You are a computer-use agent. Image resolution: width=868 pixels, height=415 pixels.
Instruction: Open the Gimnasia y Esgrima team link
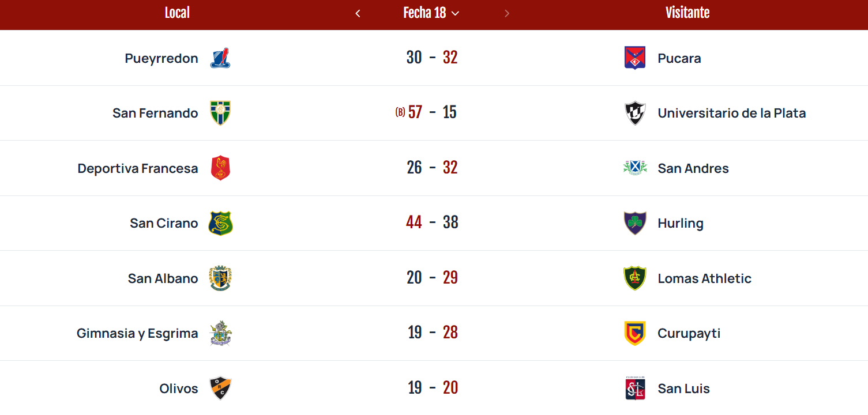[x=137, y=333]
